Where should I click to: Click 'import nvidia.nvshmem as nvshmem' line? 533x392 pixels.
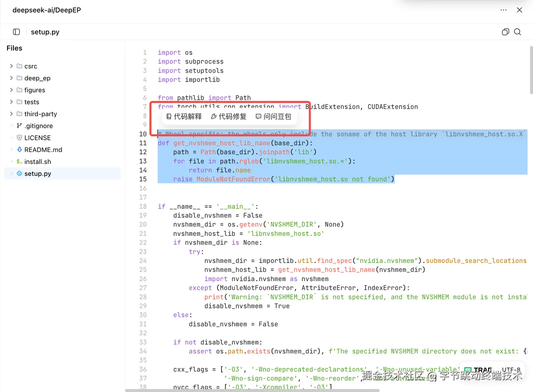click(266, 279)
